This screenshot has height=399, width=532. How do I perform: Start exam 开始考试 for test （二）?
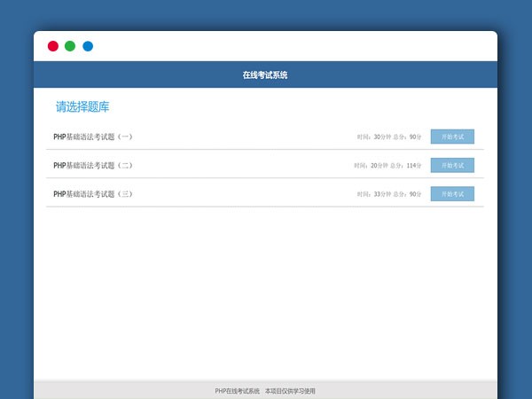(x=452, y=165)
